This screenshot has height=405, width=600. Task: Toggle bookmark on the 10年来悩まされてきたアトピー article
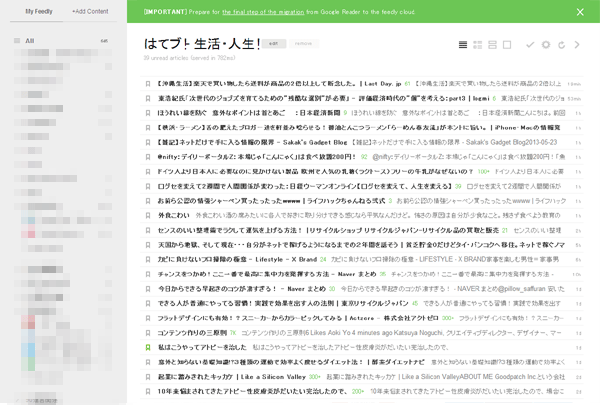click(x=148, y=392)
